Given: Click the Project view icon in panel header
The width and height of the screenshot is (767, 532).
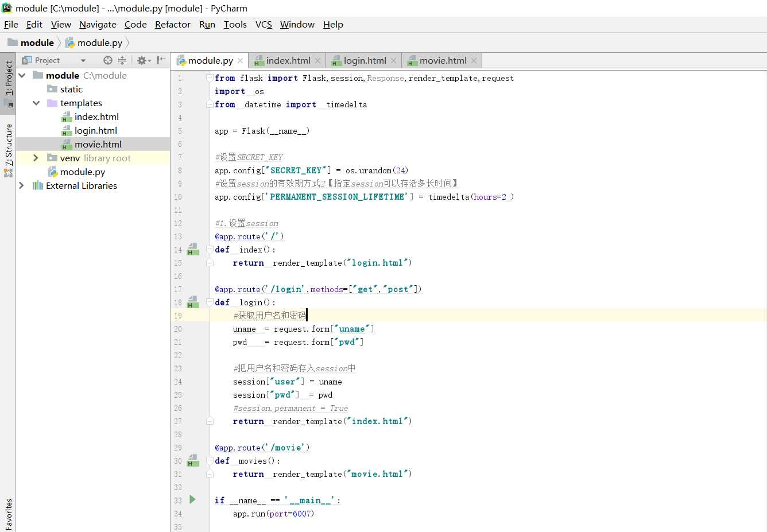Looking at the screenshot, I should 27,60.
